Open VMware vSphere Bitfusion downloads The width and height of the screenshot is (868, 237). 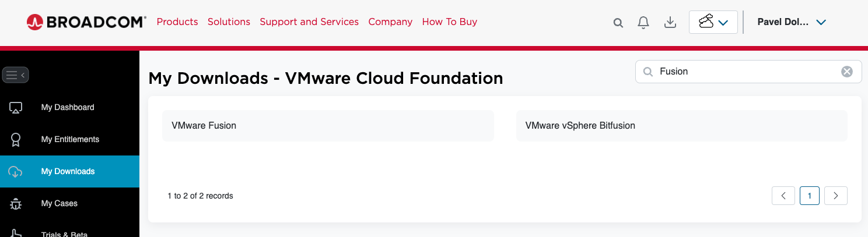pos(580,126)
